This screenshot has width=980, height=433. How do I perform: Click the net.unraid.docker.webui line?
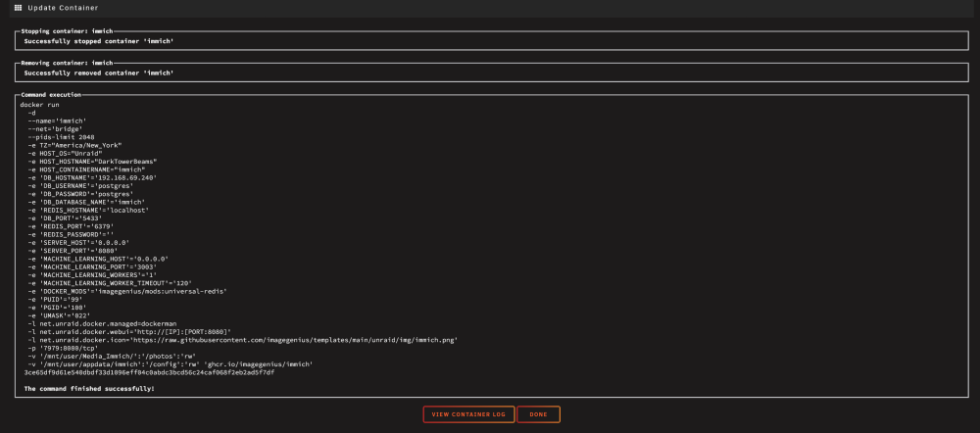[x=129, y=332]
